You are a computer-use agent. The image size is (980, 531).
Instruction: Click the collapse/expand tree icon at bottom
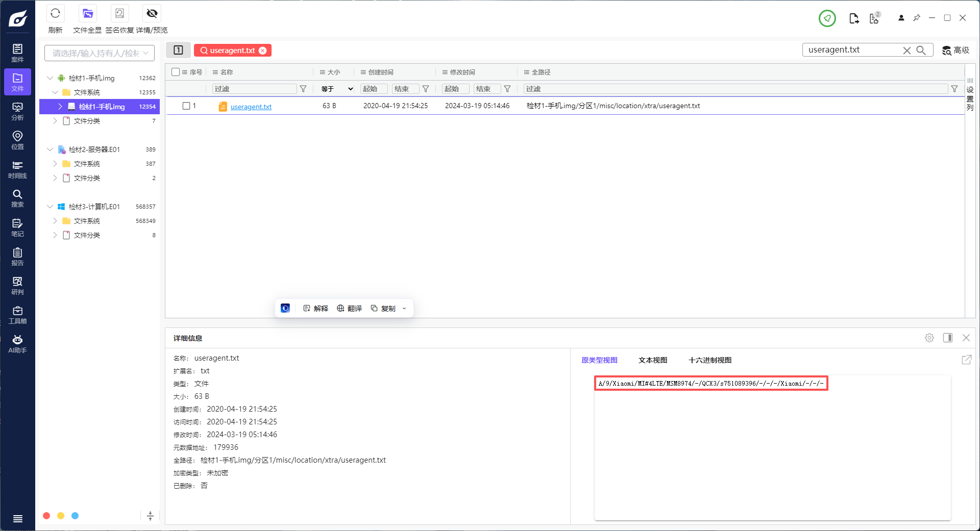pyautogui.click(x=150, y=516)
